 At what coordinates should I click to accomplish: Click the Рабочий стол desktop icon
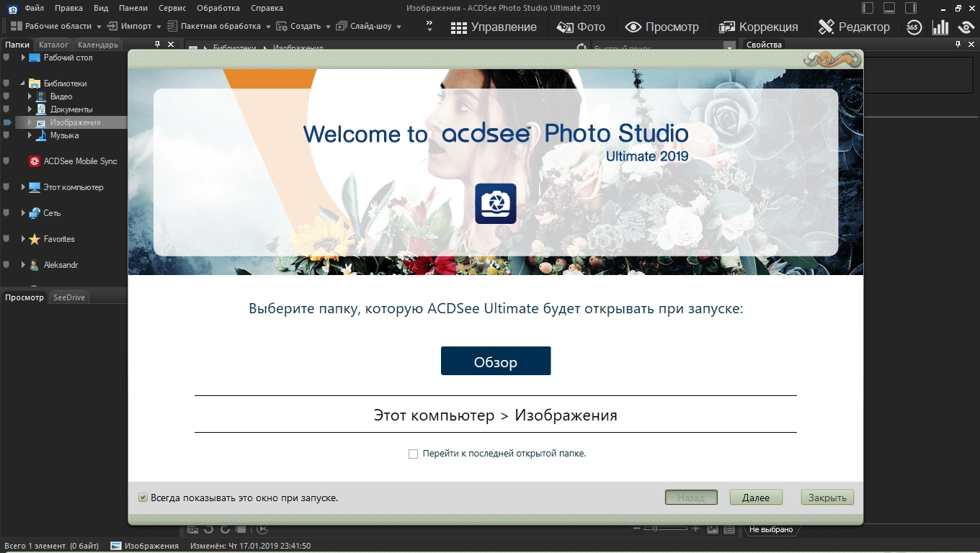coord(35,58)
